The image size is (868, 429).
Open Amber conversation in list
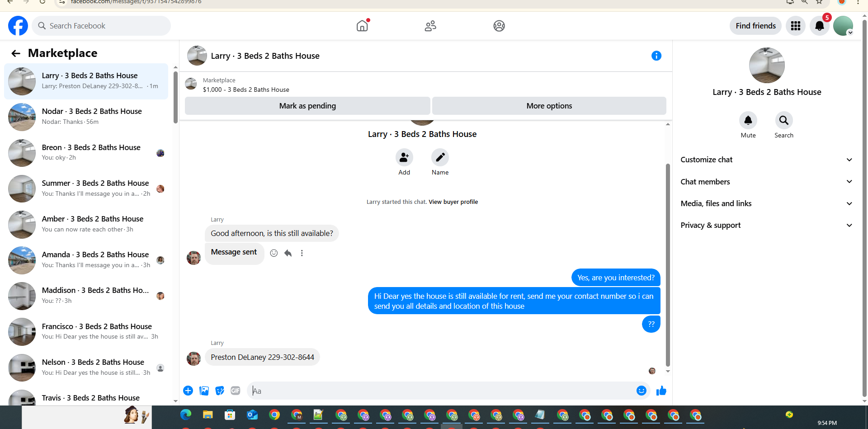[x=86, y=224]
